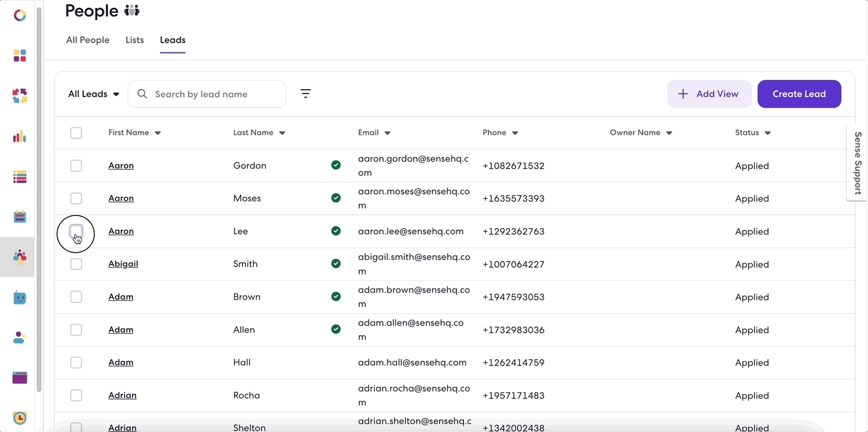Click the Create Lead button
The width and height of the screenshot is (868, 432).
[x=799, y=94]
